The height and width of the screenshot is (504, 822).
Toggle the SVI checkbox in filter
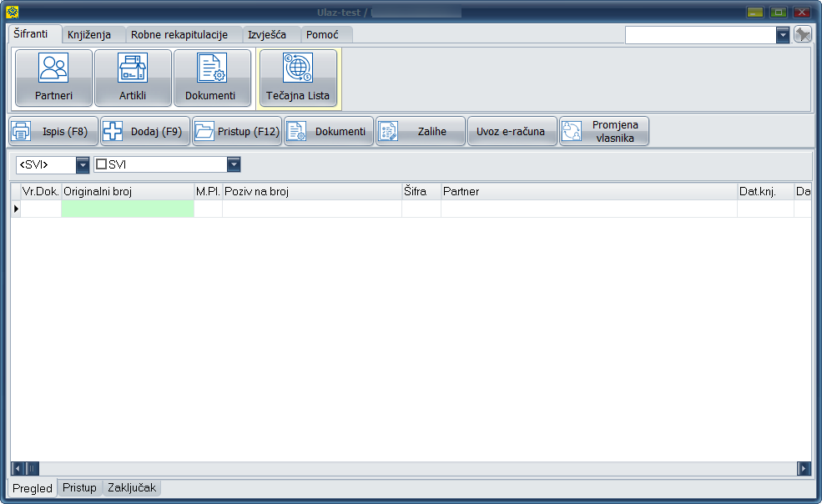(101, 164)
